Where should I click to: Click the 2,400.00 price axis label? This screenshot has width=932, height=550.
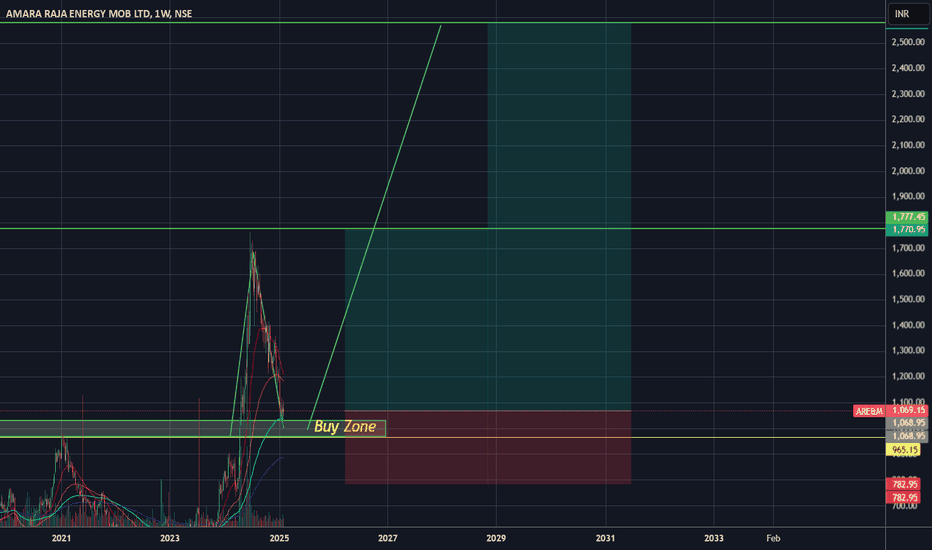click(908, 68)
